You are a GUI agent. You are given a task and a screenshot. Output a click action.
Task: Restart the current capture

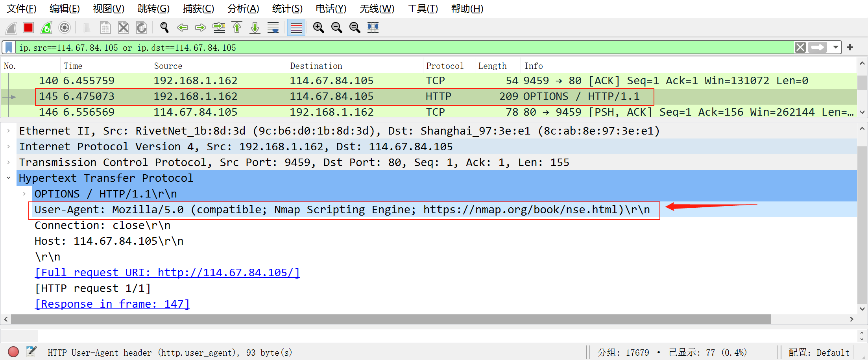[46, 28]
